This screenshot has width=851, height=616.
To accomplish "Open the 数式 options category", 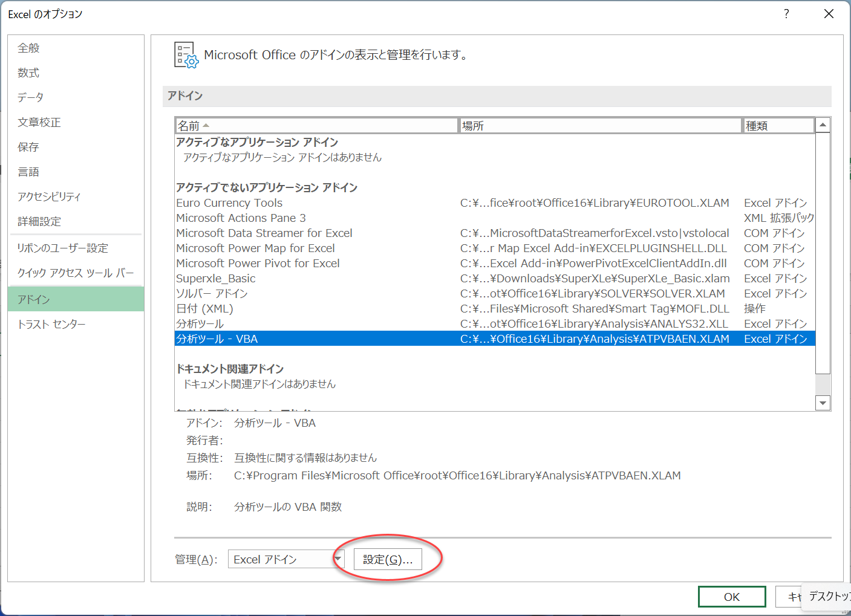I will [76, 73].
